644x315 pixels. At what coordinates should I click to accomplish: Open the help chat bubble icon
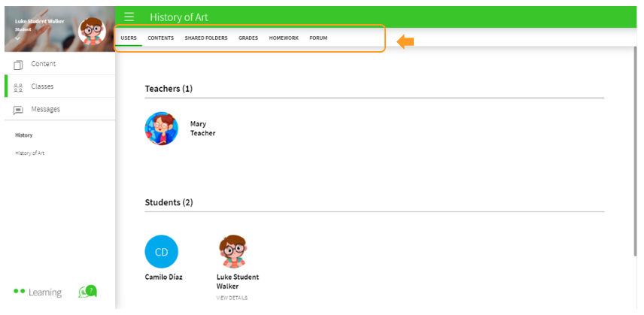(x=88, y=292)
